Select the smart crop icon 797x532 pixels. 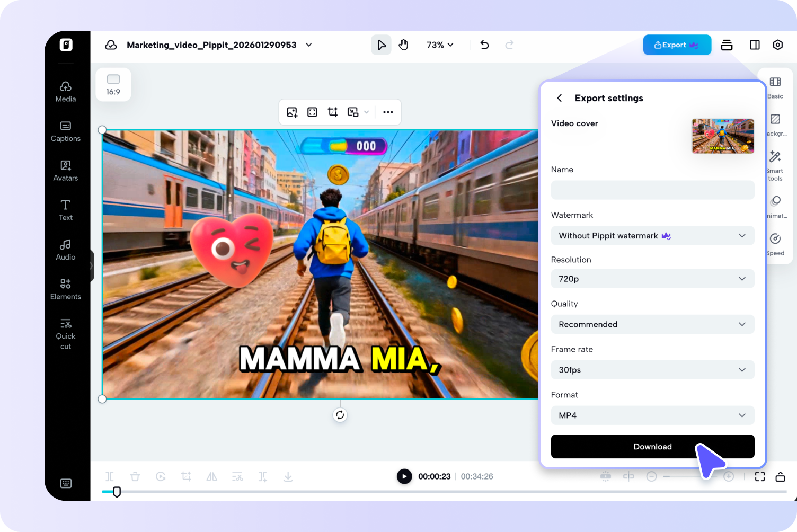tap(333, 112)
